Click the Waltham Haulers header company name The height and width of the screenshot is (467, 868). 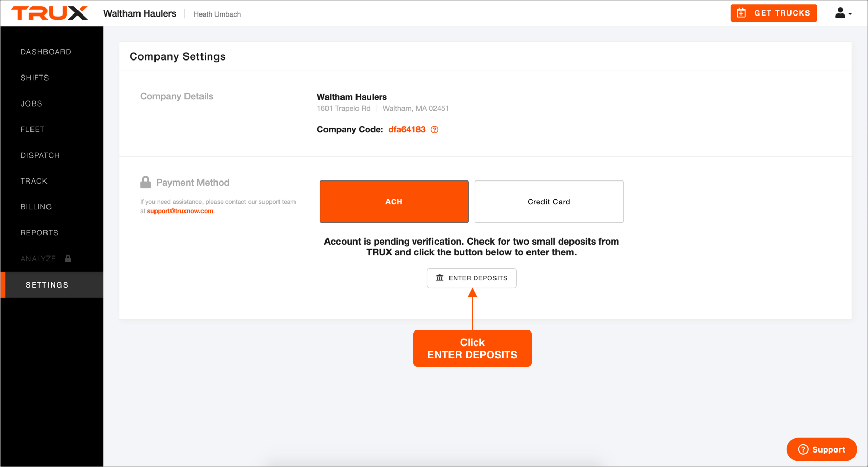point(140,13)
